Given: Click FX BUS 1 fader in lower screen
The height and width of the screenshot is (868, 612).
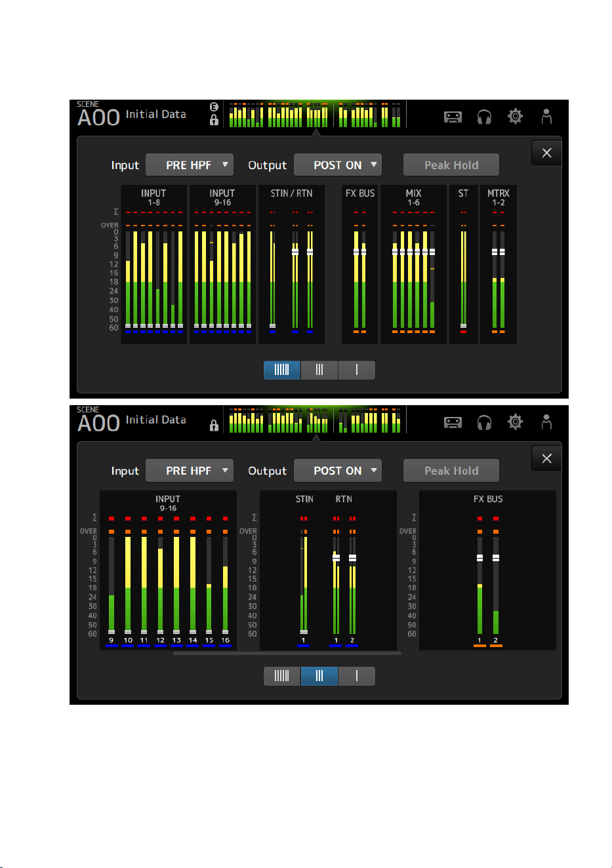Looking at the screenshot, I should [479, 558].
